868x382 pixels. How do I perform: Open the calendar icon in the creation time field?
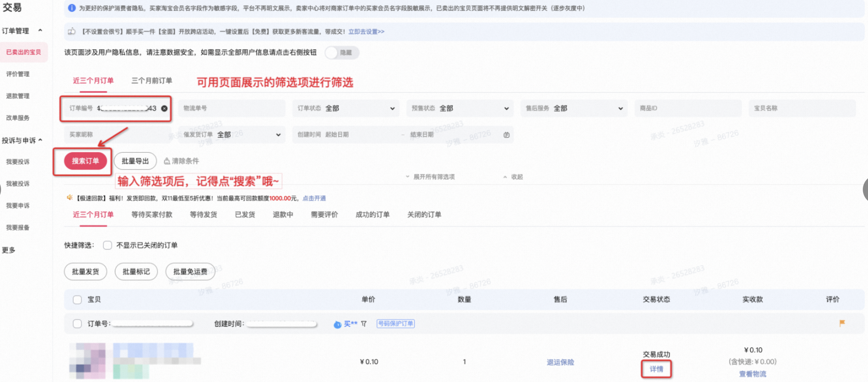coord(506,135)
